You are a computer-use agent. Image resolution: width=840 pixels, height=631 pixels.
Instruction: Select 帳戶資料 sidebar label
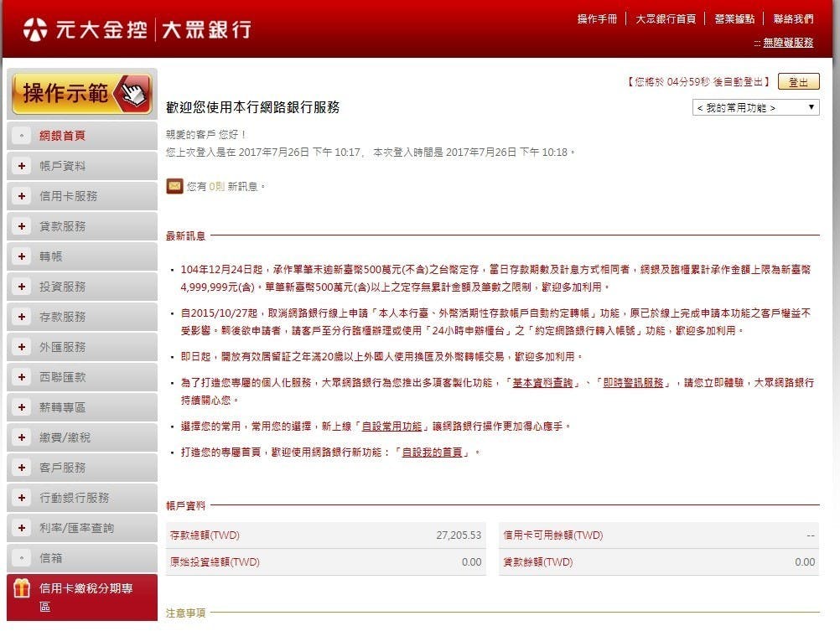click(63, 166)
